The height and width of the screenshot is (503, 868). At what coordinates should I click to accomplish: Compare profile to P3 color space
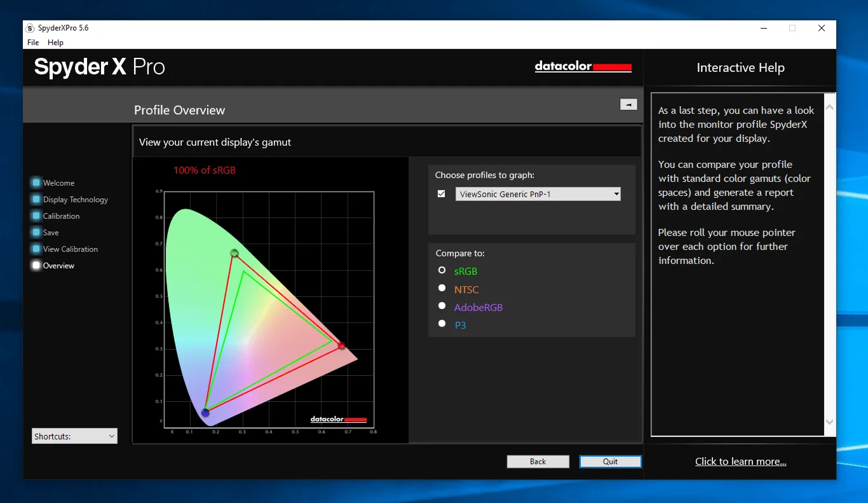[x=442, y=324]
